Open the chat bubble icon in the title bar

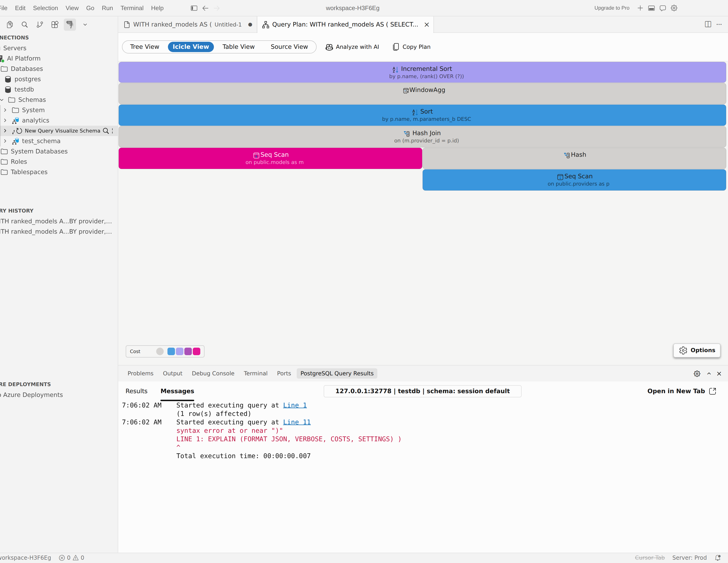click(663, 8)
